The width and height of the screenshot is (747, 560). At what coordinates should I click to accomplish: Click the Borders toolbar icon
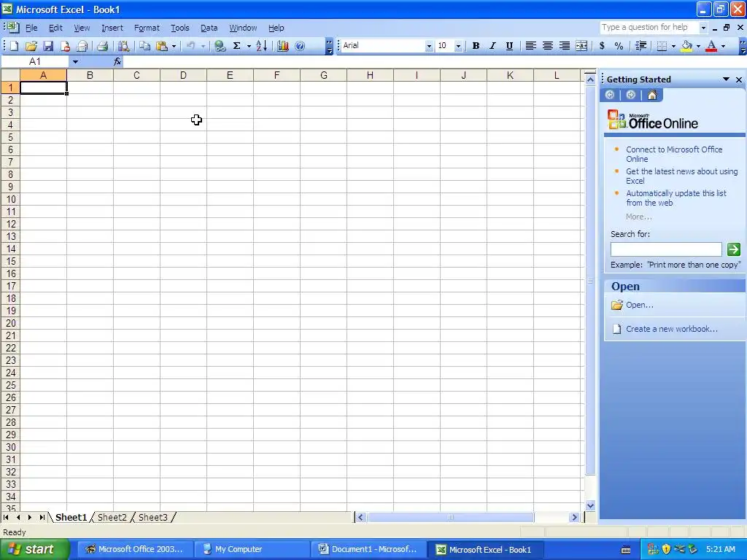[662, 46]
